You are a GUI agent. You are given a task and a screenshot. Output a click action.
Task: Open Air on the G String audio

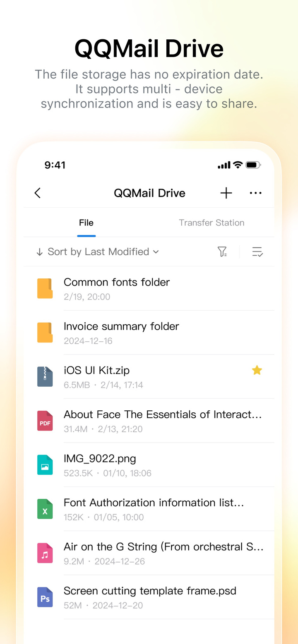click(149, 553)
